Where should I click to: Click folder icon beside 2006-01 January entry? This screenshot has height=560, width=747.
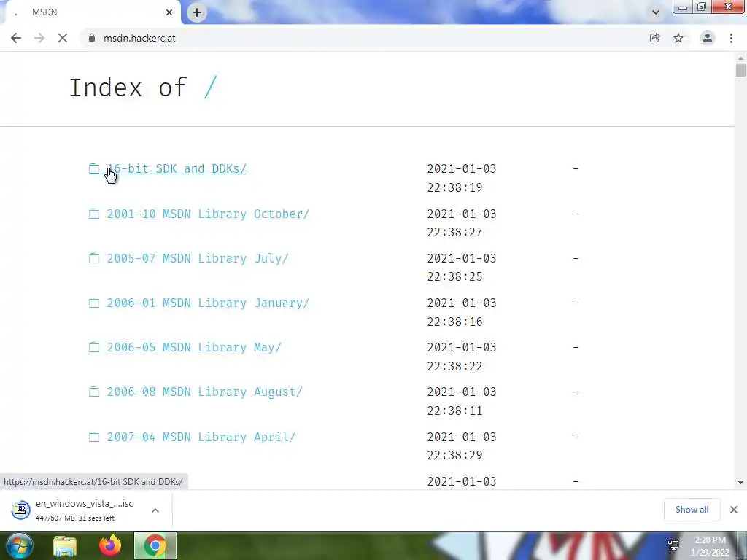pos(94,303)
